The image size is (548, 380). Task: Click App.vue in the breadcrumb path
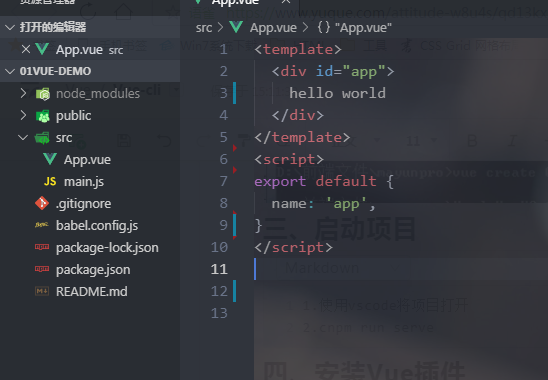click(273, 28)
